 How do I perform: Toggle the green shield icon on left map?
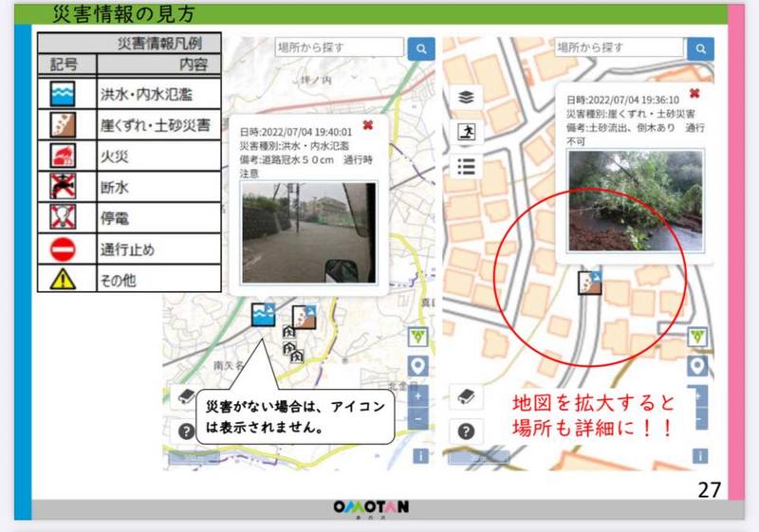point(419,337)
